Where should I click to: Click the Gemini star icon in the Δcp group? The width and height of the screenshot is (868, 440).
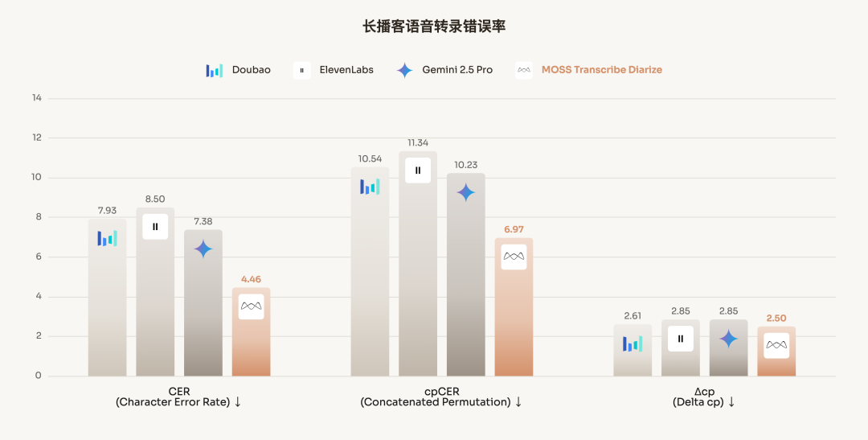coord(728,339)
